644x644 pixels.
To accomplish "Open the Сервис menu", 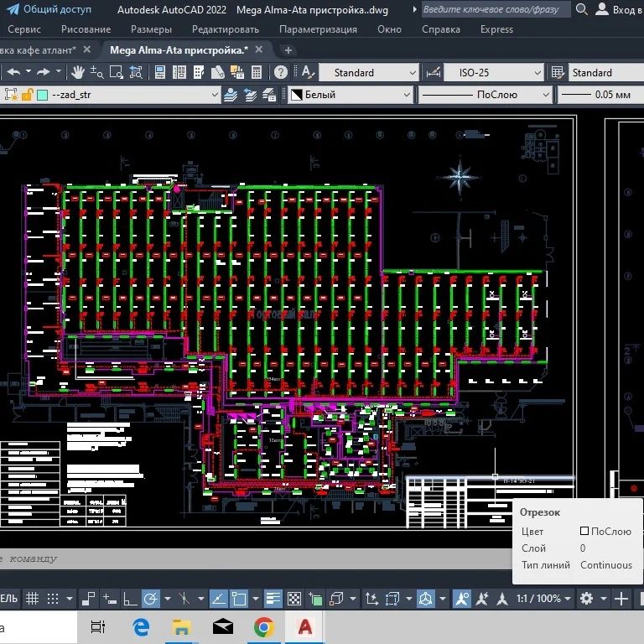I will pyautogui.click(x=24, y=29).
